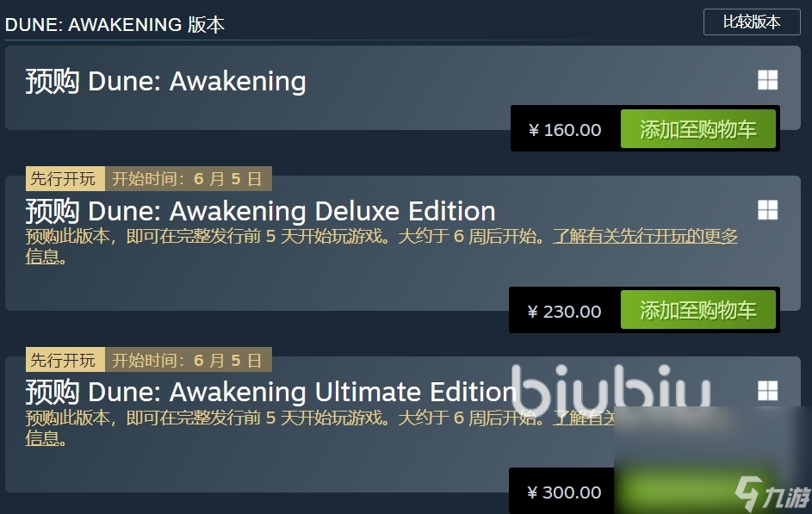Click the Windows platform icon for the Ultimate Edition
The height and width of the screenshot is (514, 812).
click(x=767, y=391)
